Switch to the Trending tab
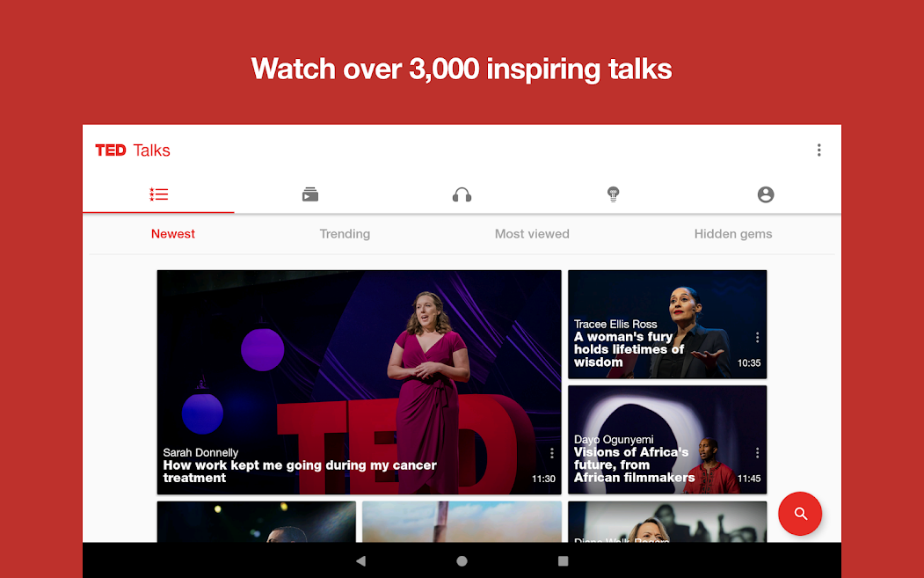Image resolution: width=924 pixels, height=578 pixels. [x=345, y=234]
